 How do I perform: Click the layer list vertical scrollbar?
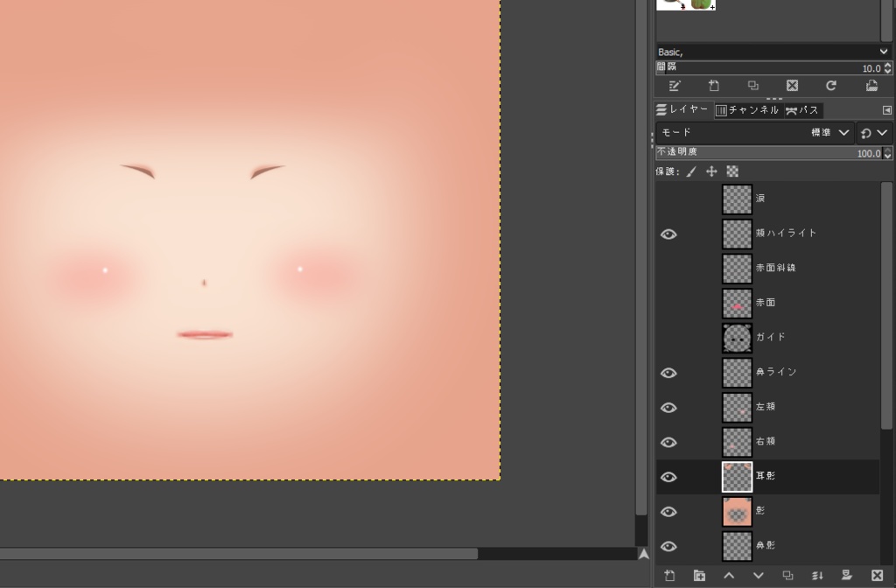[886, 305]
